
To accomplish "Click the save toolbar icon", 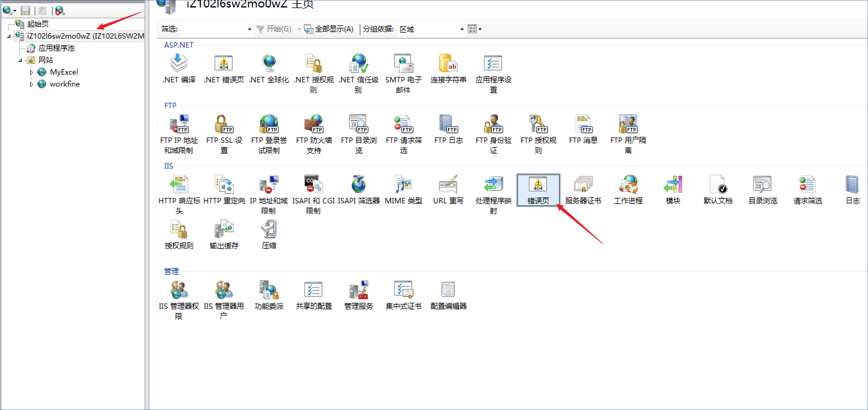I will [x=25, y=11].
